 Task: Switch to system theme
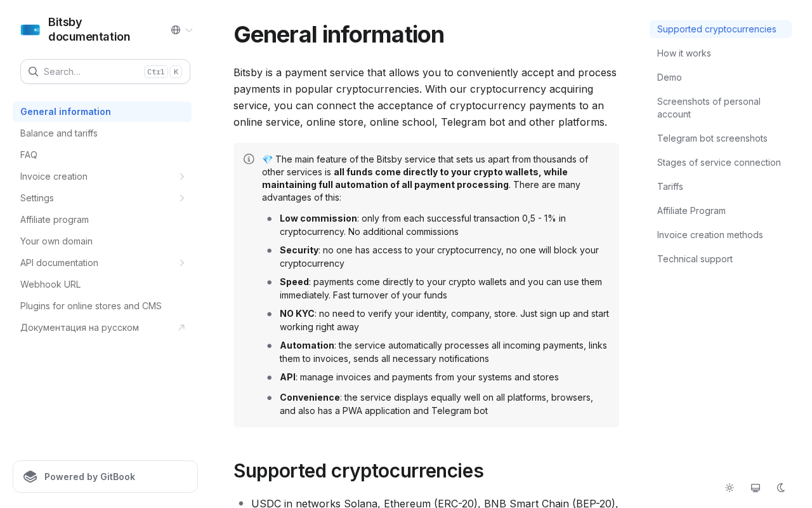(x=756, y=488)
